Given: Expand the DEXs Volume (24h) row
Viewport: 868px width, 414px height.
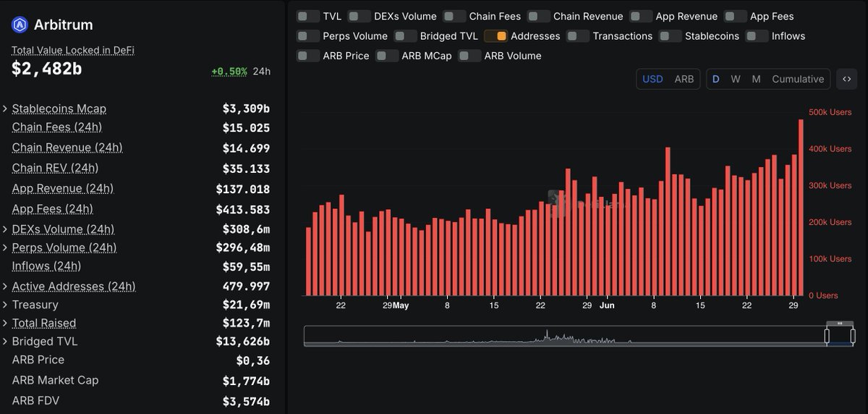Looking at the screenshot, I should click(6, 229).
